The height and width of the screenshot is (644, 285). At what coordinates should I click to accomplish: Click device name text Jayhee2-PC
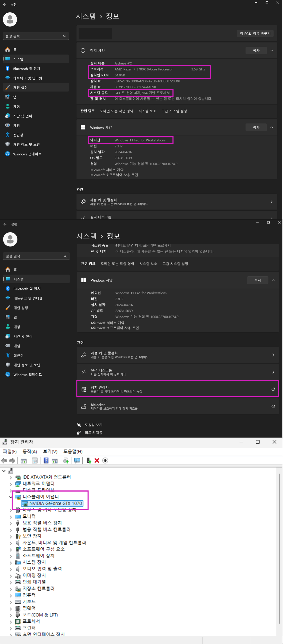[123, 63]
